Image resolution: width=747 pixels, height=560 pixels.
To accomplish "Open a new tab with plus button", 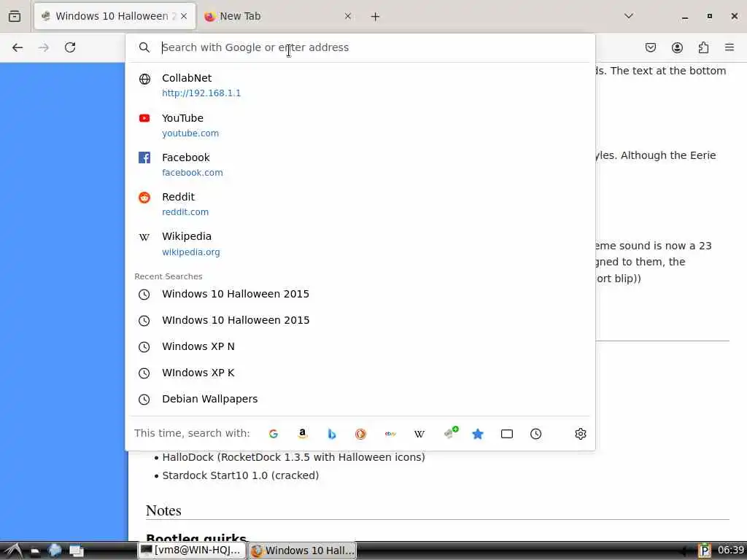I will coord(376,17).
